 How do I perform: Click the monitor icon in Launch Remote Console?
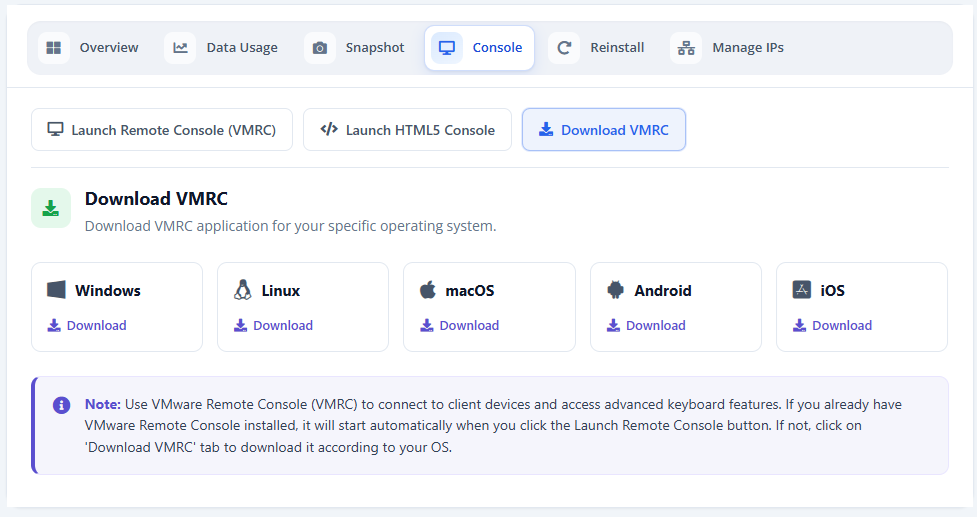point(55,129)
